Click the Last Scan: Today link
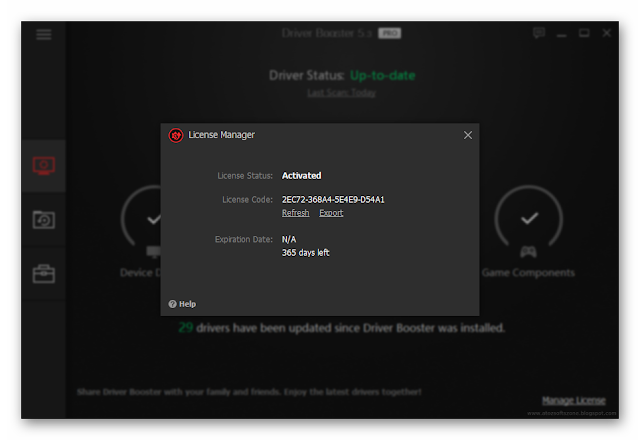Viewport: 640px width, 440px height. tap(341, 93)
